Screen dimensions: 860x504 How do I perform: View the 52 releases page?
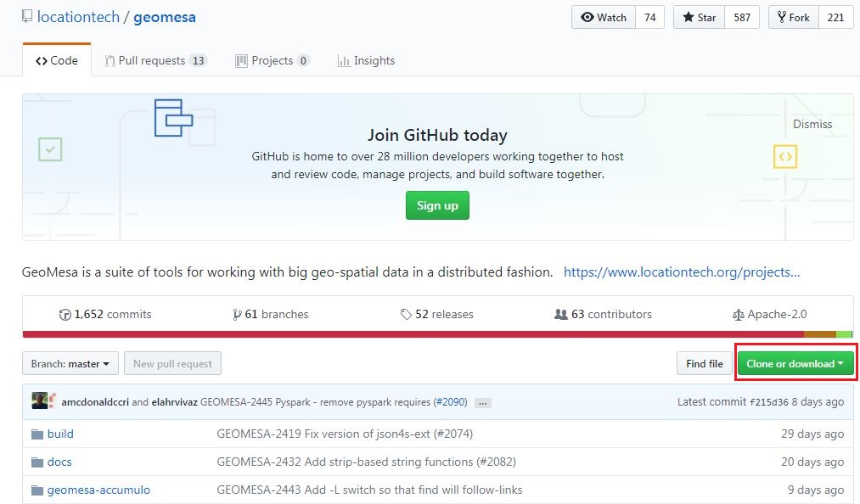[x=436, y=314]
